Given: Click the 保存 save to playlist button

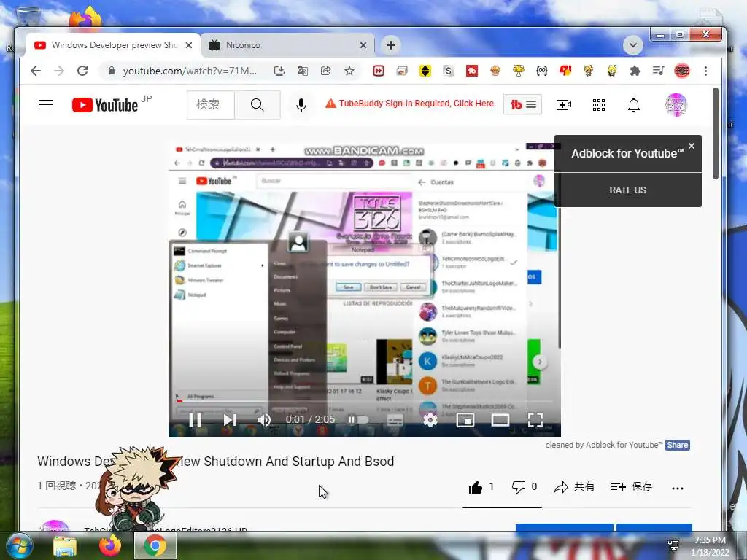Looking at the screenshot, I should coord(631,486).
